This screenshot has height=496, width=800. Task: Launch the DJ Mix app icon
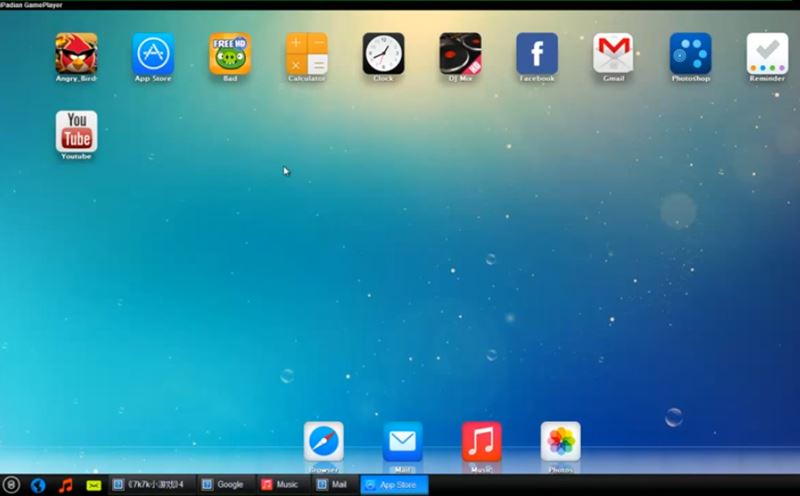[460, 54]
